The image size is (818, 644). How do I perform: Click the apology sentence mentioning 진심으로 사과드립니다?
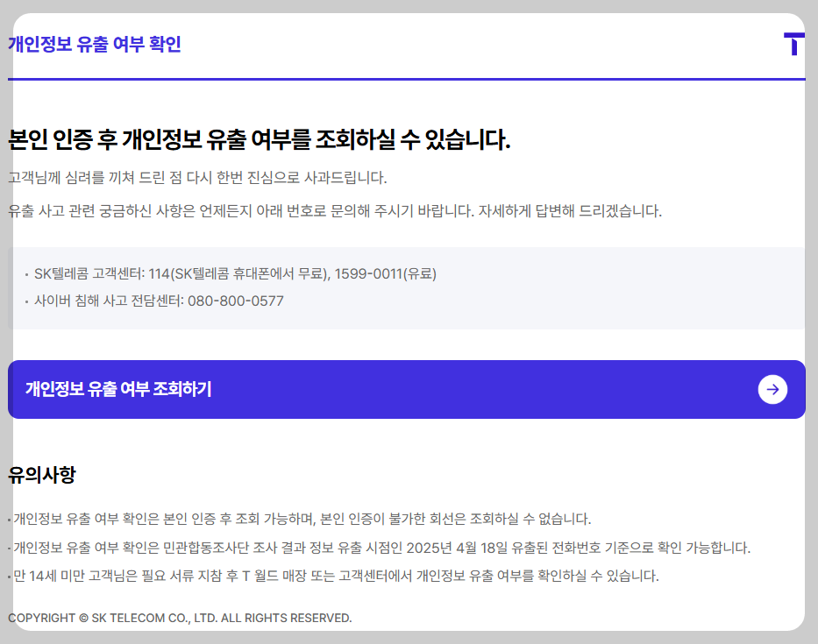pyautogui.click(x=197, y=178)
